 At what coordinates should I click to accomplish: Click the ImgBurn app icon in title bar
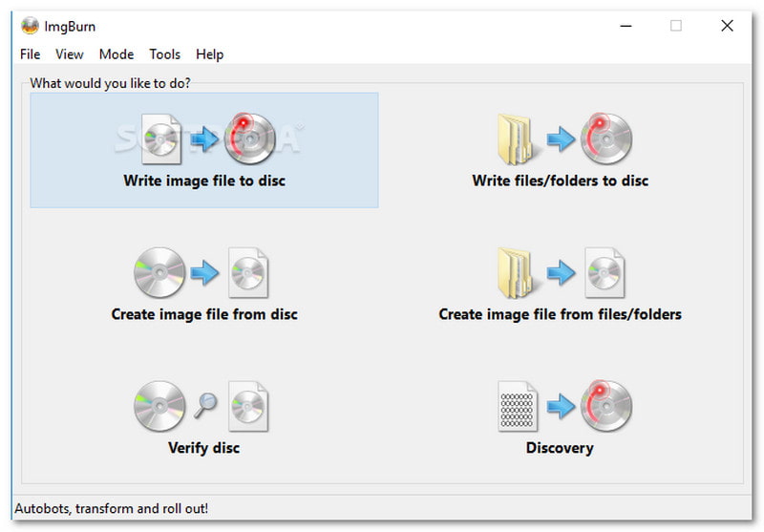30,26
